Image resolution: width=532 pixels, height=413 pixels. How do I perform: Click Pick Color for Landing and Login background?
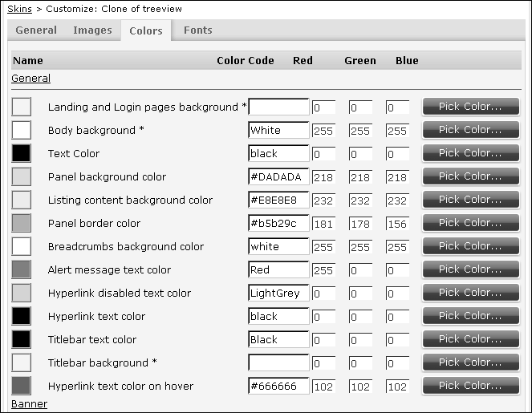(x=469, y=107)
